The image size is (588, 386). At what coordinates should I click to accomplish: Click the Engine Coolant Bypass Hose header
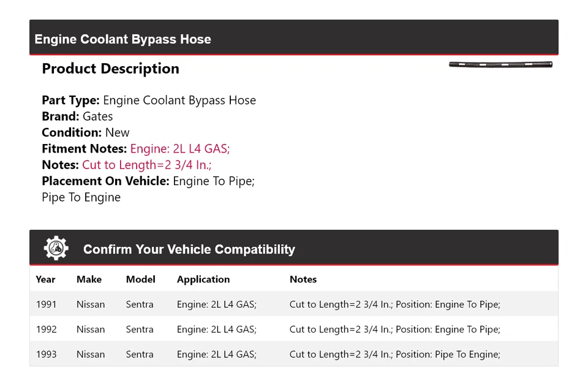click(123, 39)
